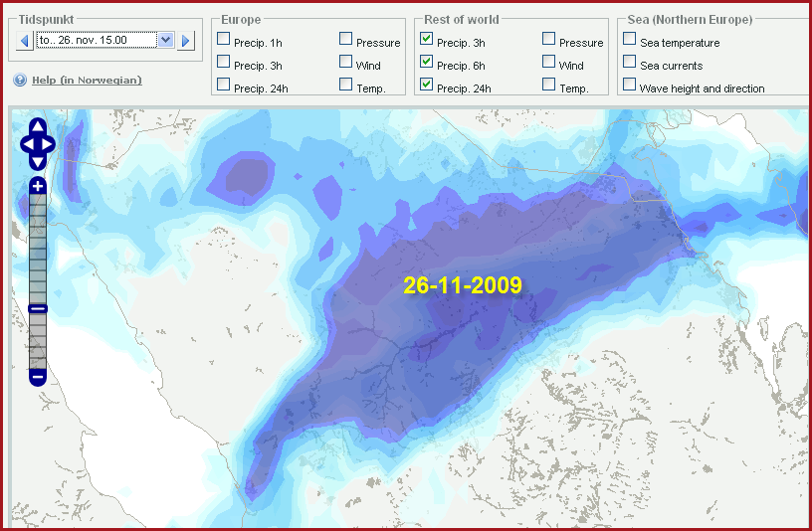Viewport: 812px width, 531px height.
Task: Zoom in with the top plus button
Action: 37,186
